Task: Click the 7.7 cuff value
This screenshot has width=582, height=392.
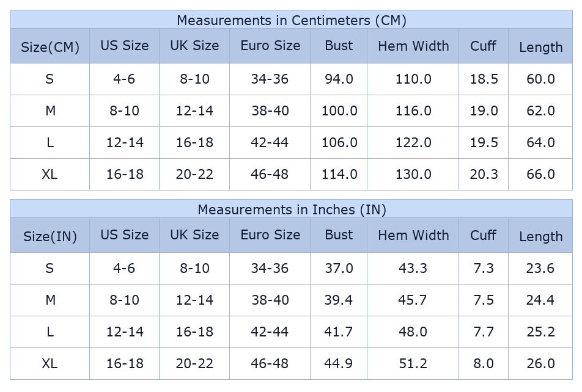Action: [484, 332]
